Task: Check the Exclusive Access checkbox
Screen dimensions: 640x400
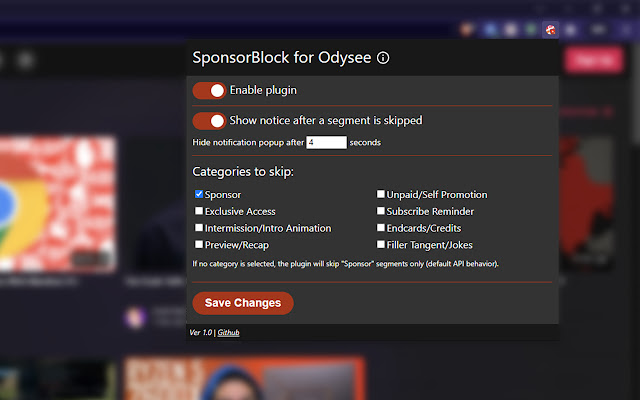Action: 199,211
